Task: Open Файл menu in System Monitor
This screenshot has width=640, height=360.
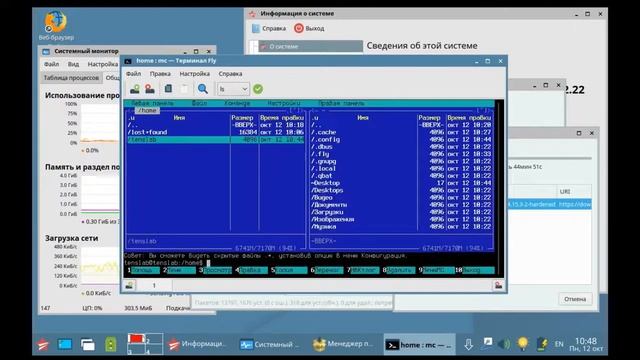Action: point(51,64)
